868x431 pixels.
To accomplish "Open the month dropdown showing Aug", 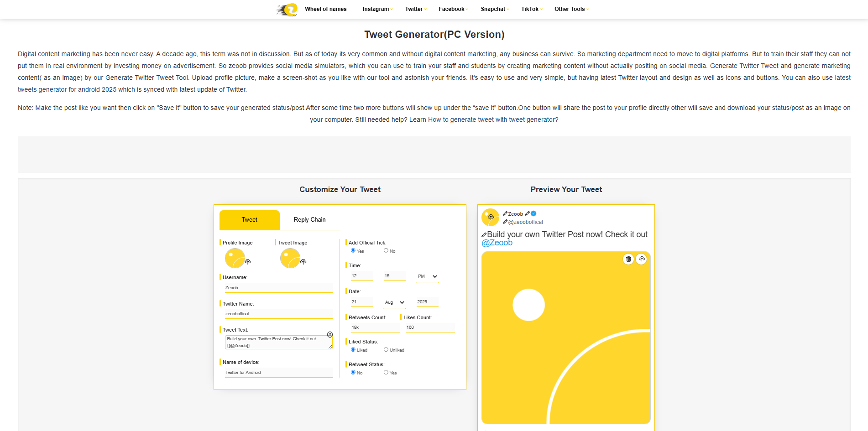I will [x=394, y=302].
